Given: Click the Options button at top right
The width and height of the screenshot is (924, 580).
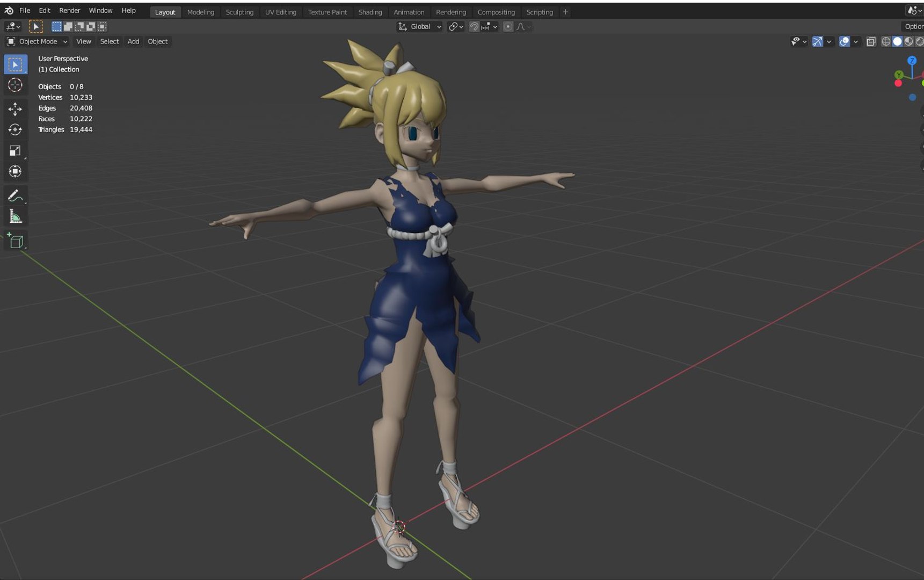Looking at the screenshot, I should click(914, 27).
